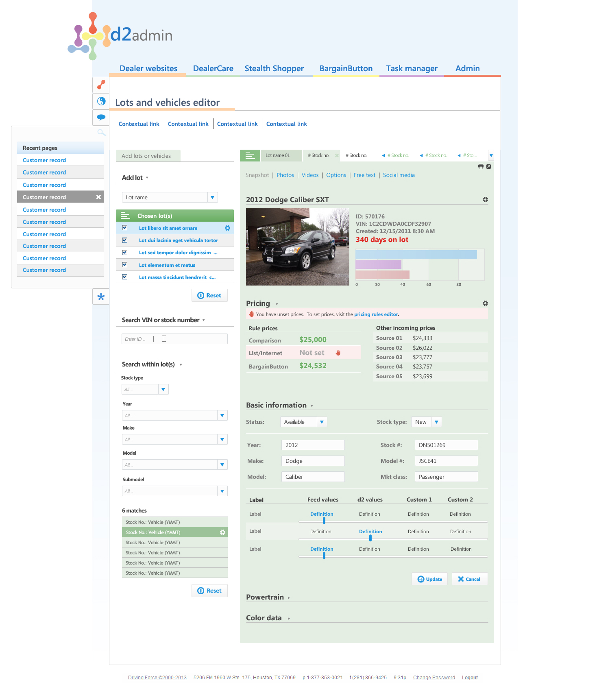610x700 pixels.
Task: Remove the highlighted Customer record with X
Action: click(x=98, y=197)
